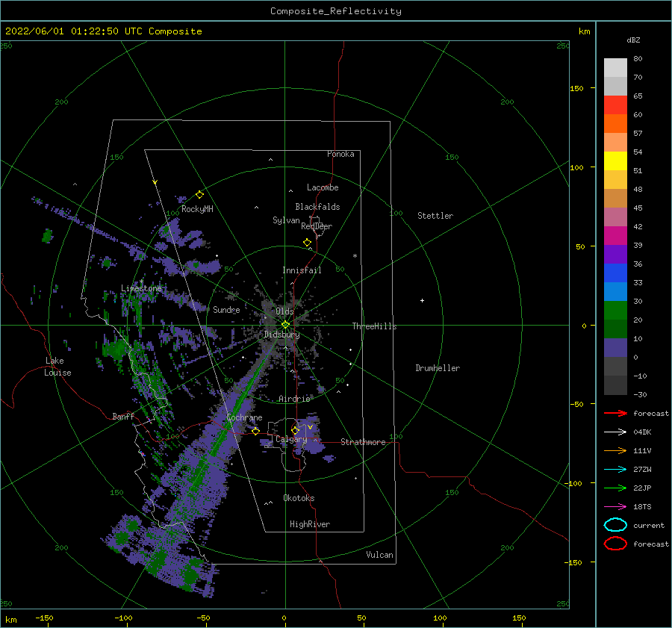Click the 45 dBZ pink color swatch
Image resolution: width=672 pixels, height=628 pixels.
click(x=615, y=217)
